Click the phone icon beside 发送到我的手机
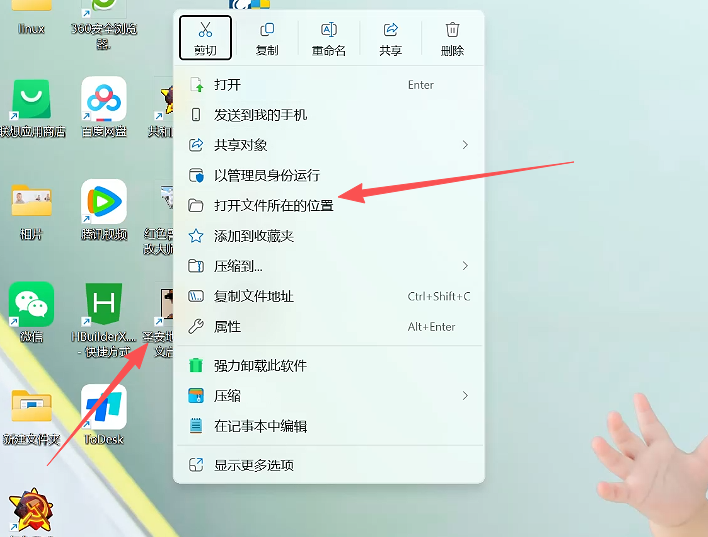The height and width of the screenshot is (537, 708). point(196,115)
